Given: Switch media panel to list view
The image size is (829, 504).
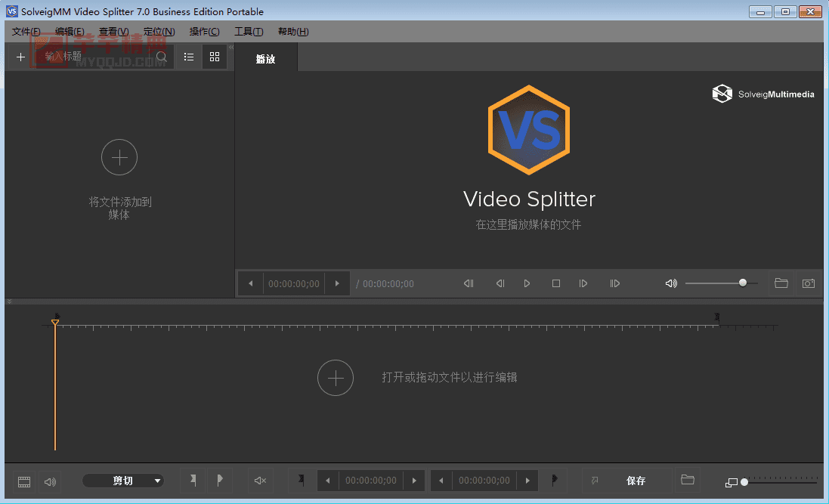Looking at the screenshot, I should click(x=189, y=57).
